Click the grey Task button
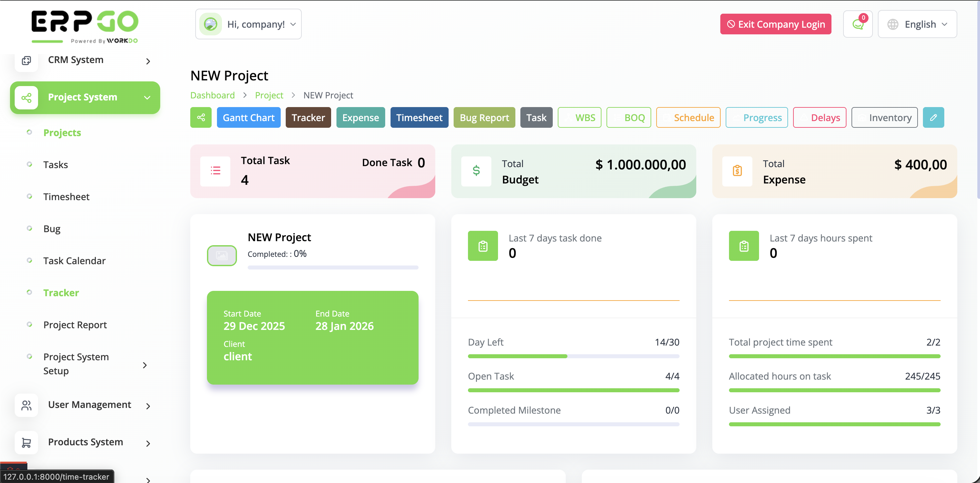Screen dimensions: 980x483 [x=536, y=117]
